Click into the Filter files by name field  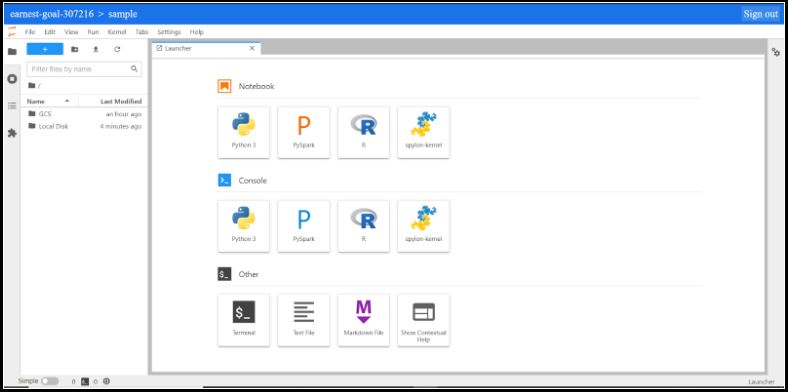(x=84, y=69)
